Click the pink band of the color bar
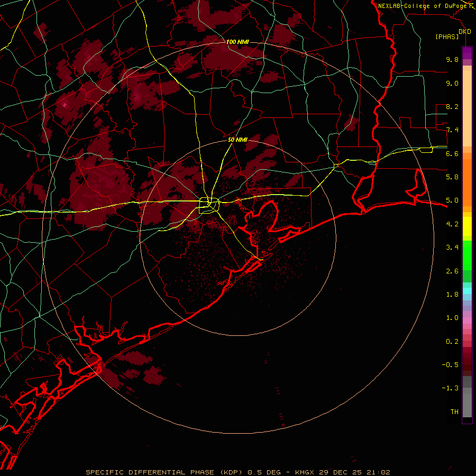 point(467,321)
